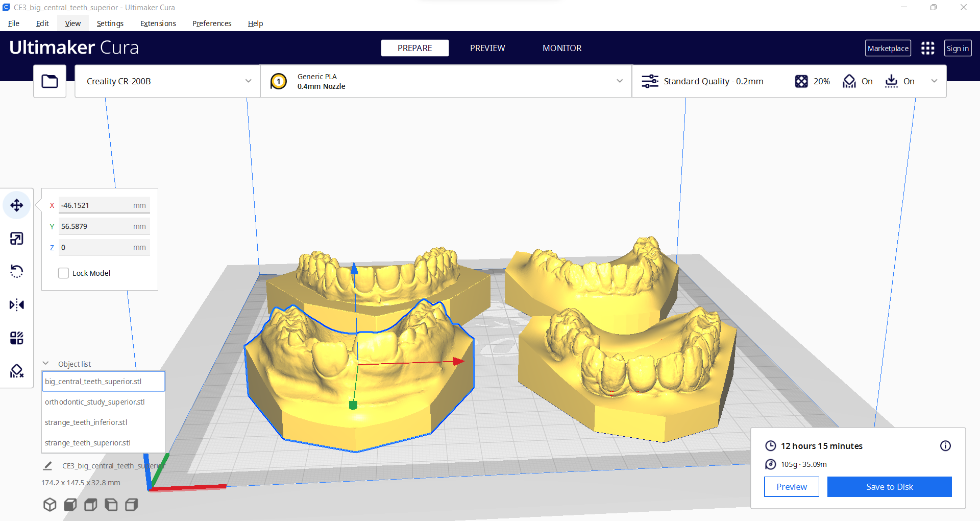The height and width of the screenshot is (521, 980).
Task: Click the red X-axis move arrow handle
Action: tap(458, 361)
